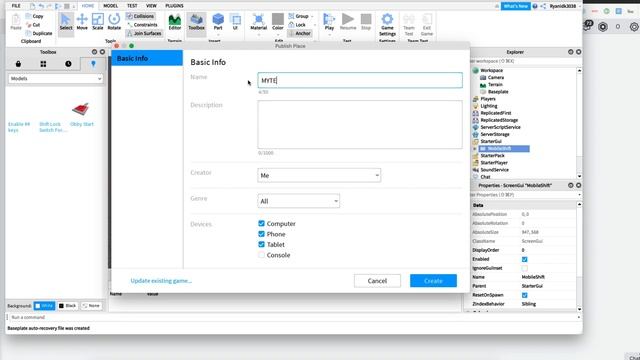Click the Update existing game link

(x=161, y=281)
